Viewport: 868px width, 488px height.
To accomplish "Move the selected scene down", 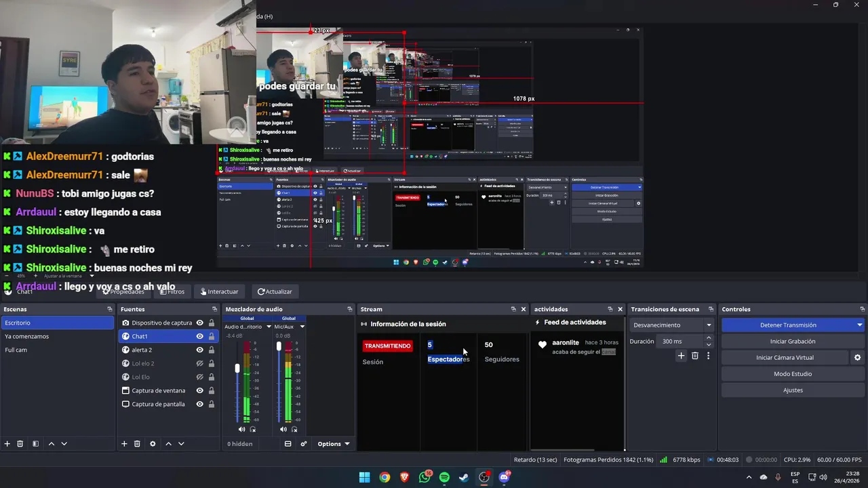I will 64,444.
